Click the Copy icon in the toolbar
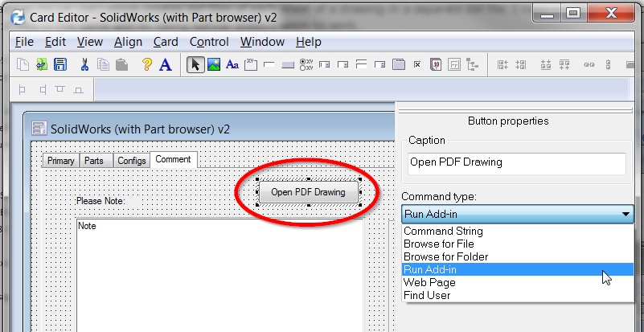The image size is (644, 332). 103,65
